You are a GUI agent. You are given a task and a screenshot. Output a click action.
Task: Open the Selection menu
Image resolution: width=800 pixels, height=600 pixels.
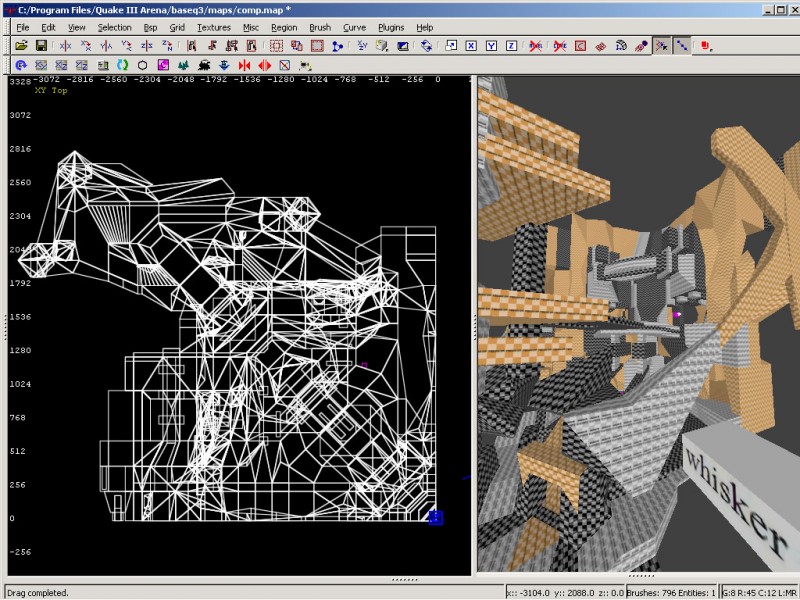[115, 28]
